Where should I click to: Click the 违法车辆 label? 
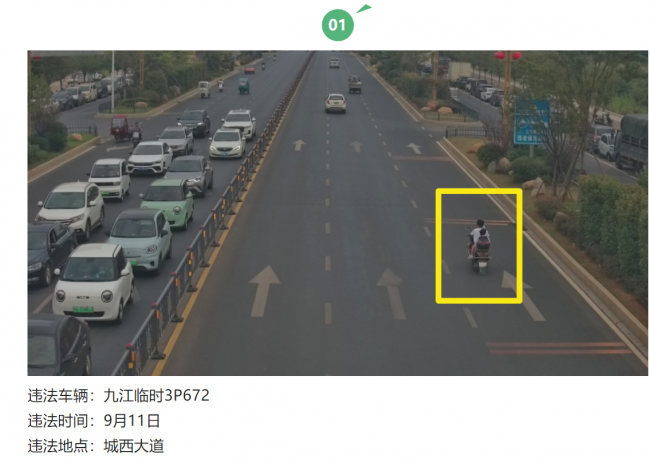pyautogui.click(x=58, y=395)
